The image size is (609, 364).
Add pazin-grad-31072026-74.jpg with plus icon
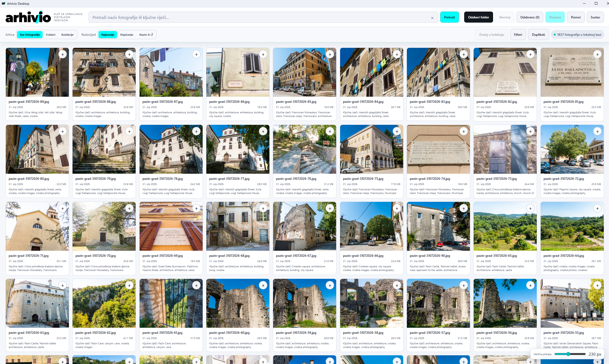[x=464, y=131]
